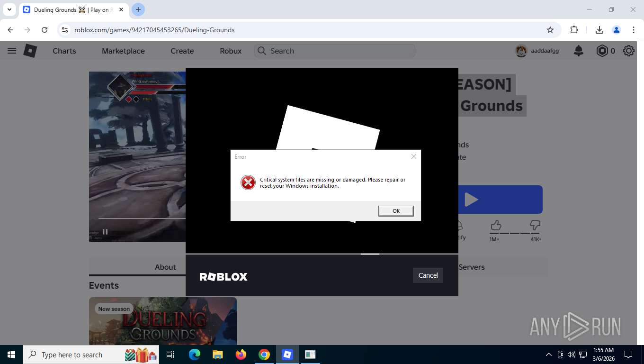This screenshot has width=644, height=364.
Task: Launch Microsoft Edge from the taskbar
Action: pyautogui.click(x=194, y=355)
